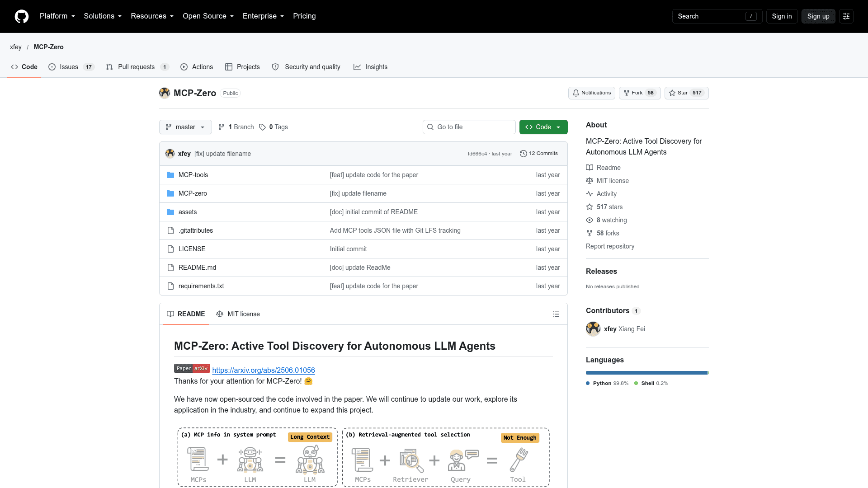Click the requirements.txt file icon
The height and width of the screenshot is (488, 868).
(x=170, y=286)
